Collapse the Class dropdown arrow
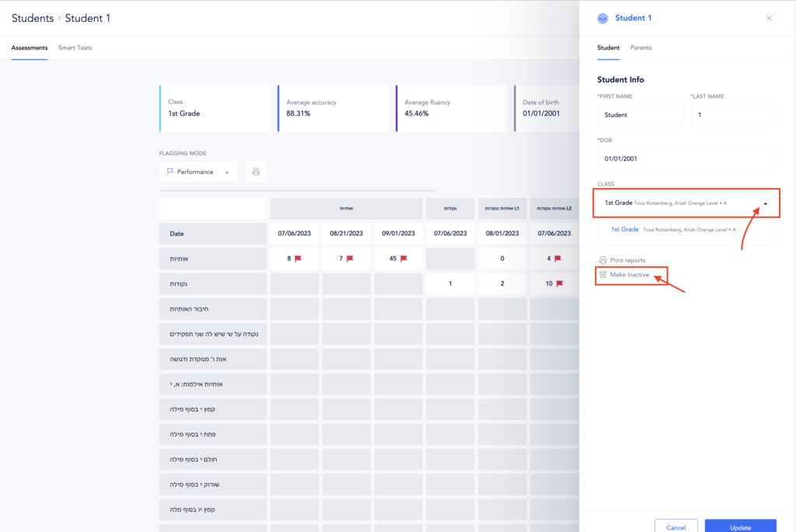The image size is (796, 532). (764, 203)
